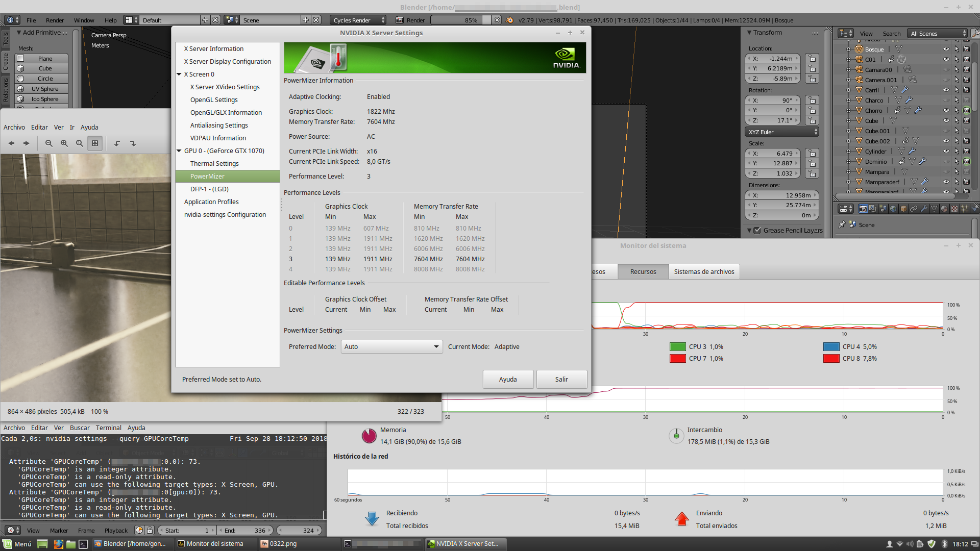
Task: Open the Blender Render menu
Action: [x=55, y=20]
